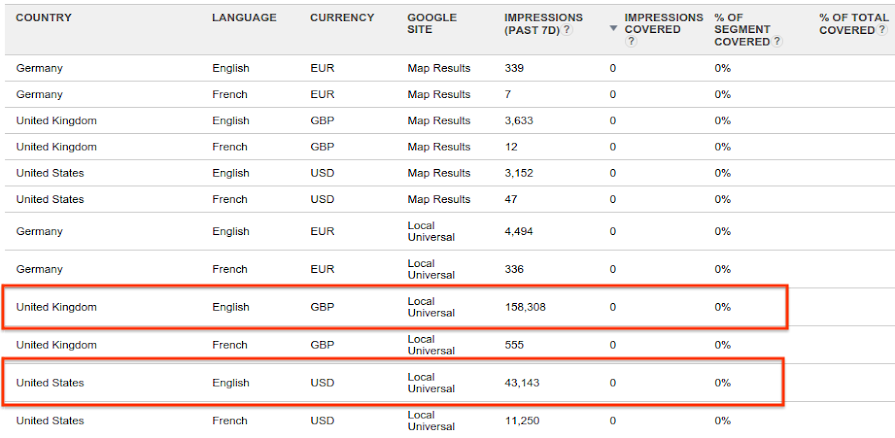The image size is (895, 438).
Task: Sort by Currency column header
Action: [x=342, y=18]
